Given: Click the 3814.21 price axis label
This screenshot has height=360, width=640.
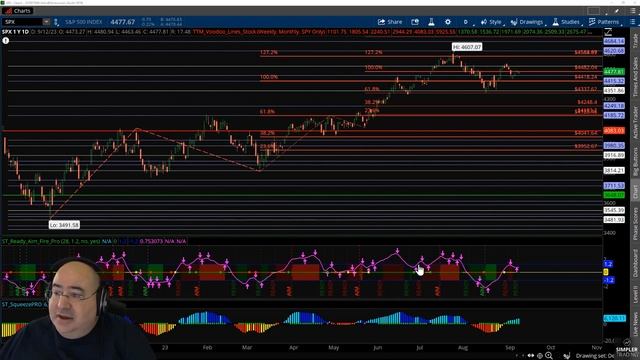Looking at the screenshot, I should coord(614,170).
